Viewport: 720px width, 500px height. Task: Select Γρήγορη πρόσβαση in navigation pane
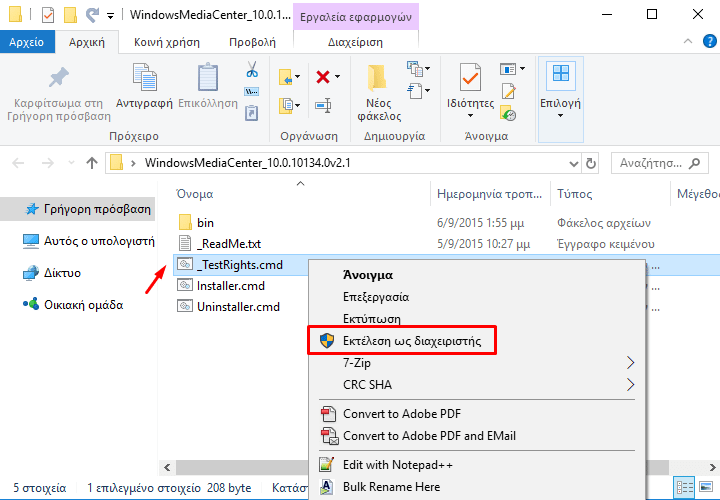point(78,209)
